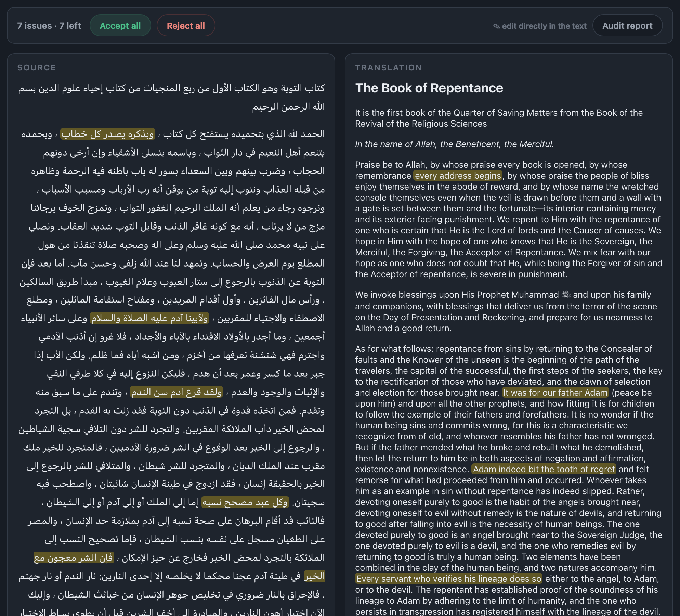Click the TRANSLATION panel label

(x=389, y=68)
